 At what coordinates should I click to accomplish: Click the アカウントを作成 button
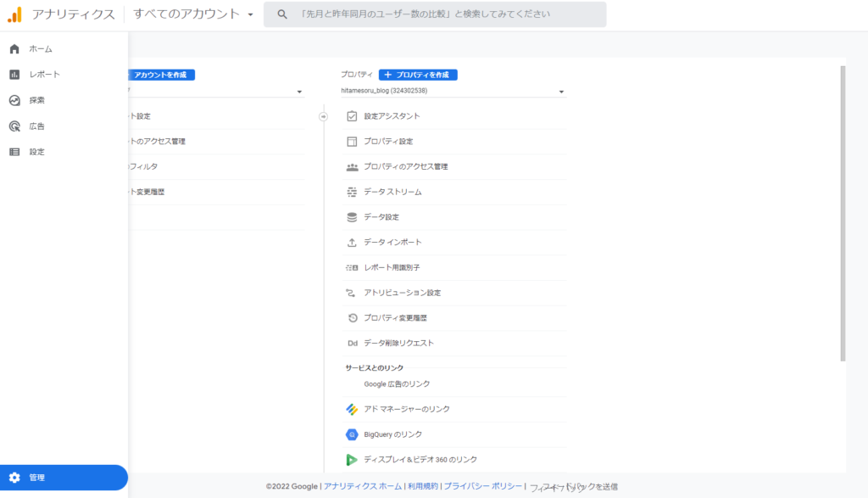pyautogui.click(x=159, y=75)
